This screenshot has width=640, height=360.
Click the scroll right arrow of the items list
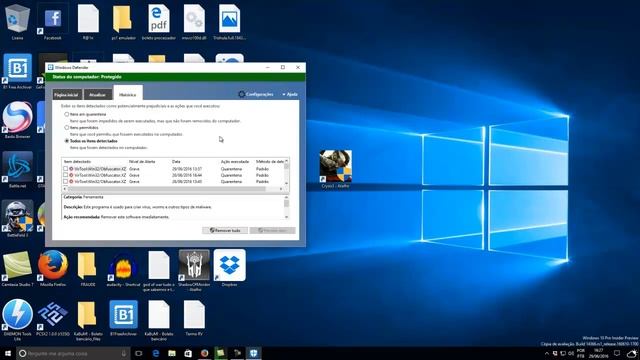click(x=281, y=189)
